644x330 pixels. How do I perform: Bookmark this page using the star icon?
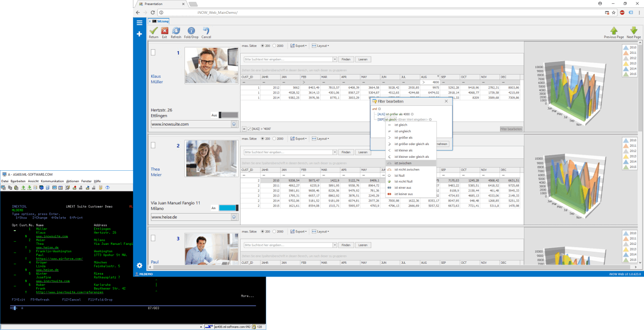(614, 12)
